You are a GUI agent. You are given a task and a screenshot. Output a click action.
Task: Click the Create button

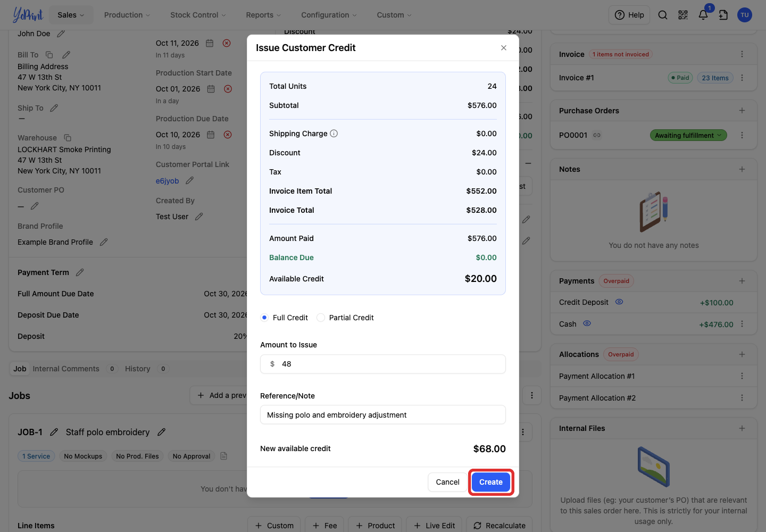(491, 482)
